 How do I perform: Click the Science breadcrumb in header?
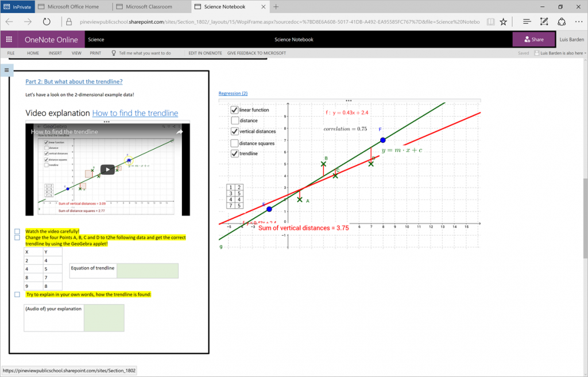click(96, 40)
